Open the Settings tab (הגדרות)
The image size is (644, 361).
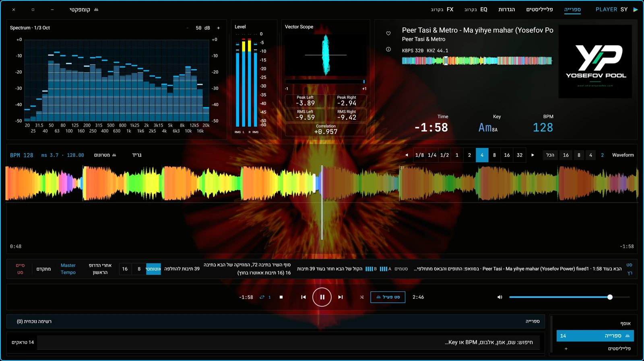507,10
